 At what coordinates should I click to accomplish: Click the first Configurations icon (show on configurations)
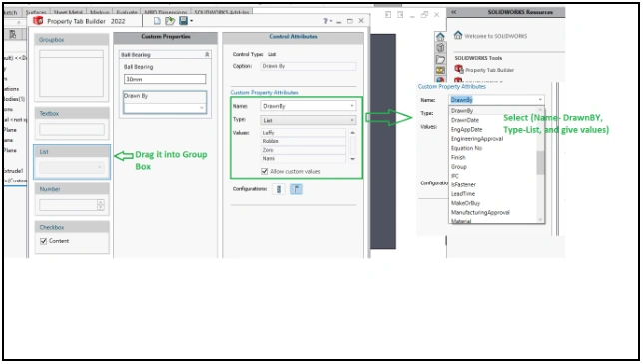click(x=279, y=189)
